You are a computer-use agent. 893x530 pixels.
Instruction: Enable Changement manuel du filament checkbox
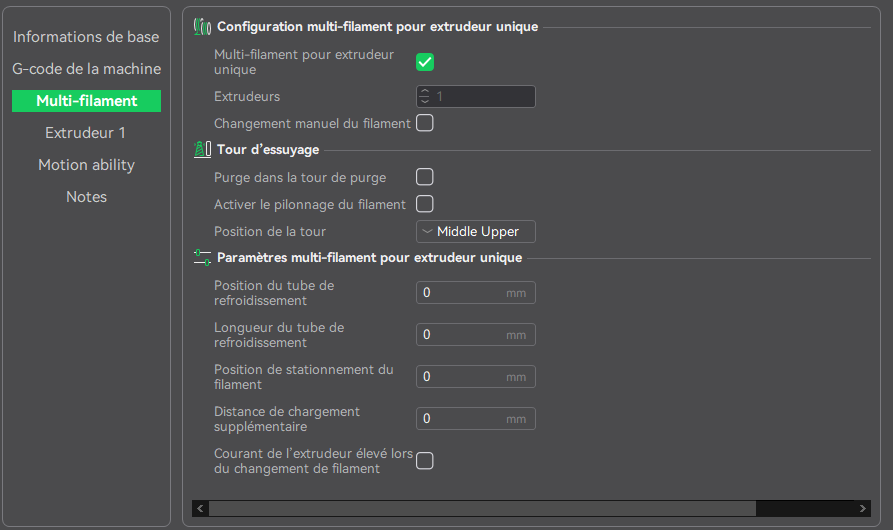[x=425, y=124]
